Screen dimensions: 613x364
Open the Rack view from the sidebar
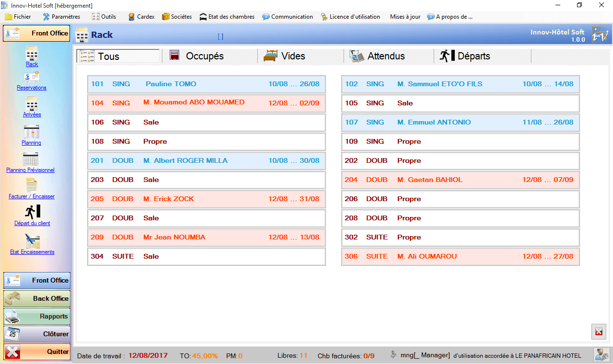tap(32, 57)
